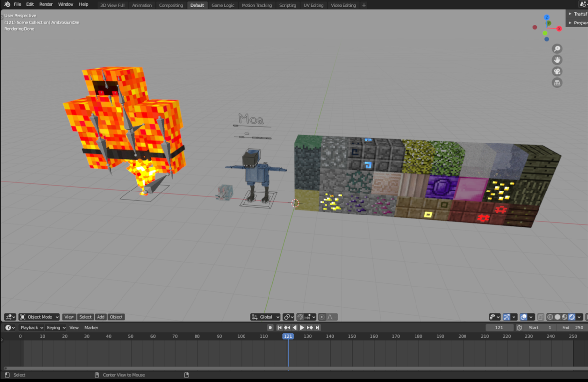Open the viewport Object menu
The width and height of the screenshot is (588, 382).
[x=116, y=317]
